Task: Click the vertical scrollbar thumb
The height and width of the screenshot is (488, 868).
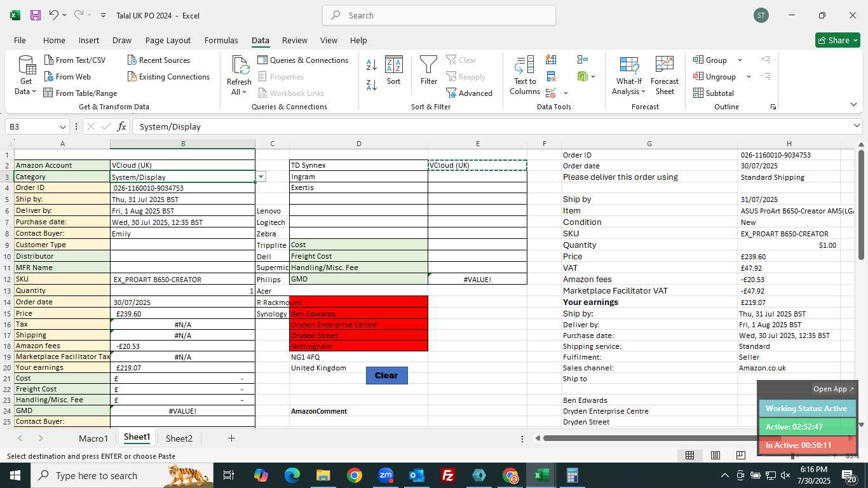Action: [x=861, y=205]
